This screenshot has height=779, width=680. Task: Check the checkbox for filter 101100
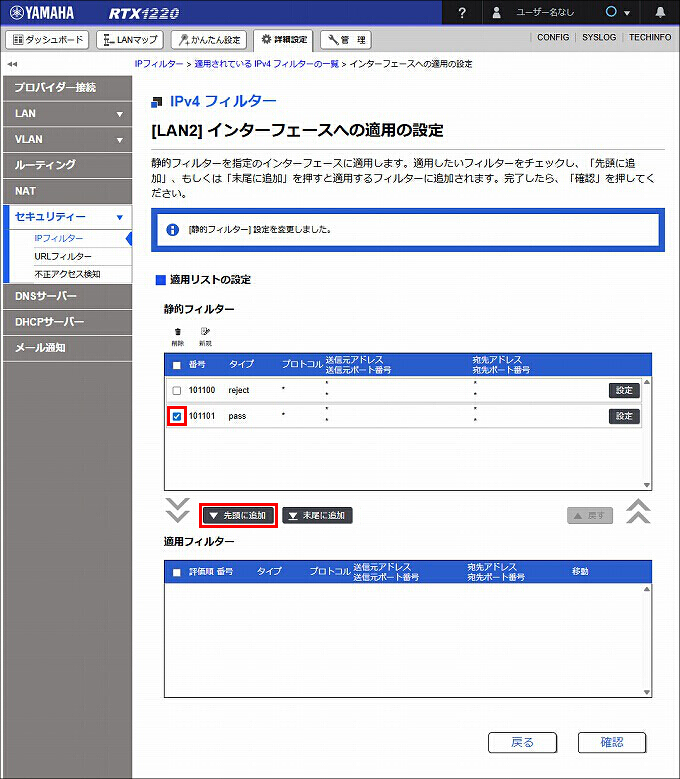[x=176, y=390]
